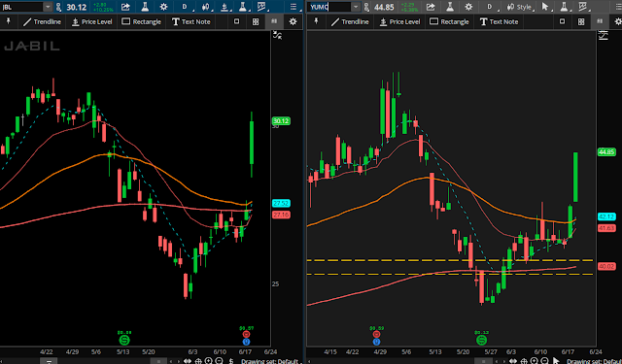Click green dividend S marker on JBL chart
This screenshot has height=364, width=622.
click(124, 340)
